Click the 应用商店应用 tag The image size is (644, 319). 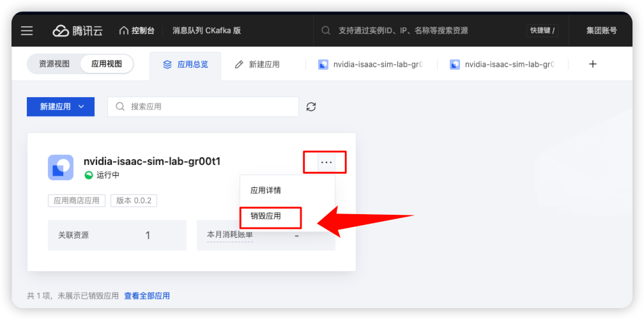click(77, 201)
